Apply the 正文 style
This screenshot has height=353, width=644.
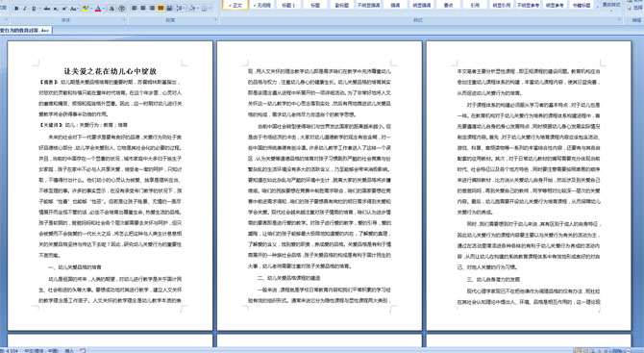(x=235, y=5)
